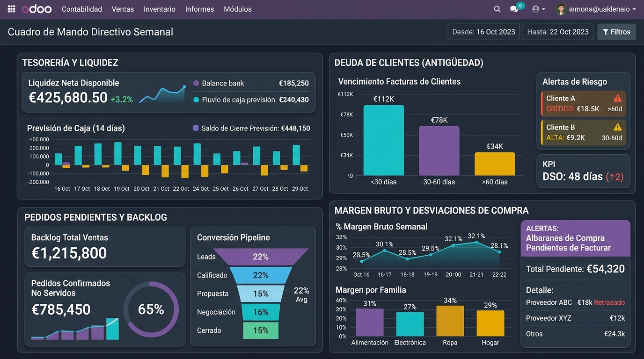Select the Propuesta funnel stage
Screen dimensions: 644x359
tap(261, 294)
